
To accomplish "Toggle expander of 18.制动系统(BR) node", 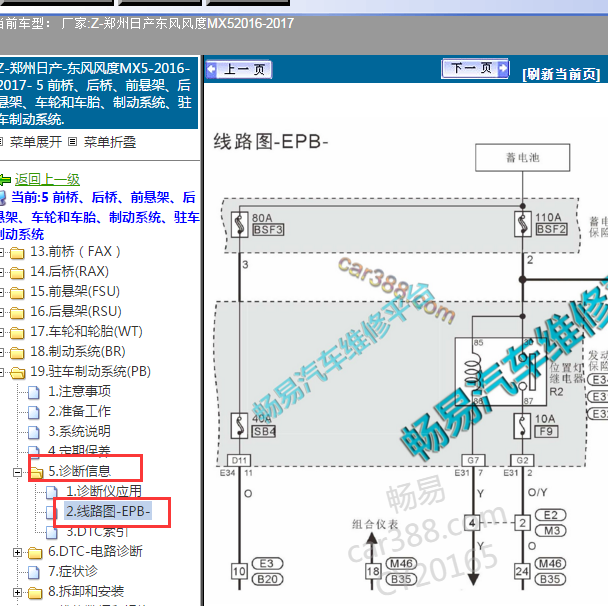I will coord(1,352).
